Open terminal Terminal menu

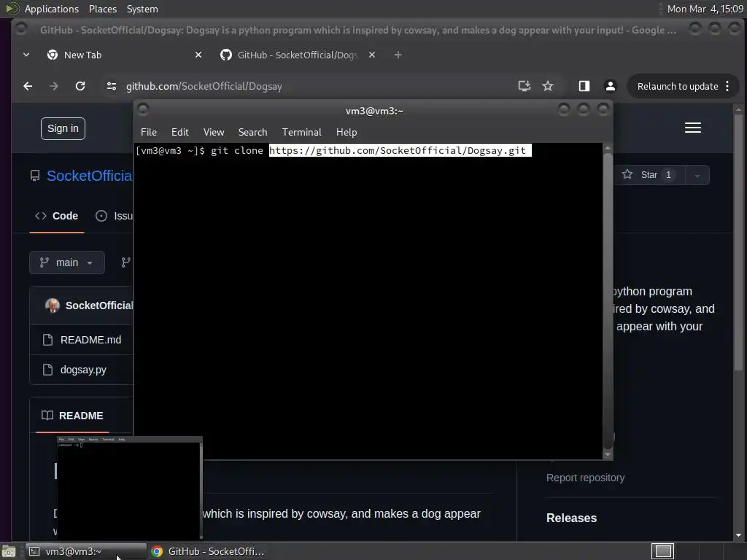(301, 132)
